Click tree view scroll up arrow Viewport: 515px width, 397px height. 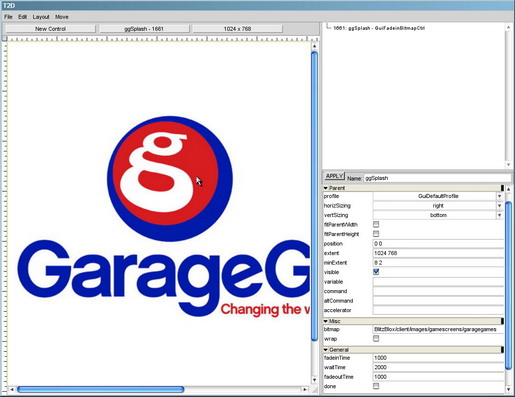click(508, 27)
